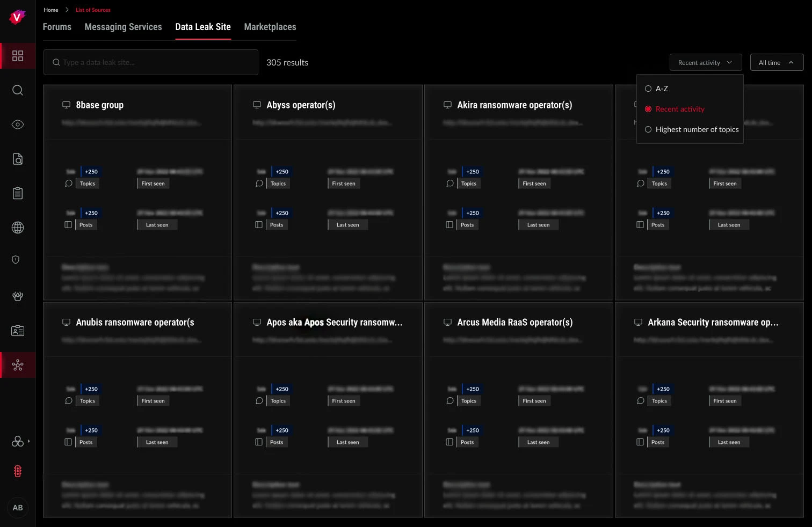
Task: Switch to the Messaging Services tab
Action: [123, 27]
